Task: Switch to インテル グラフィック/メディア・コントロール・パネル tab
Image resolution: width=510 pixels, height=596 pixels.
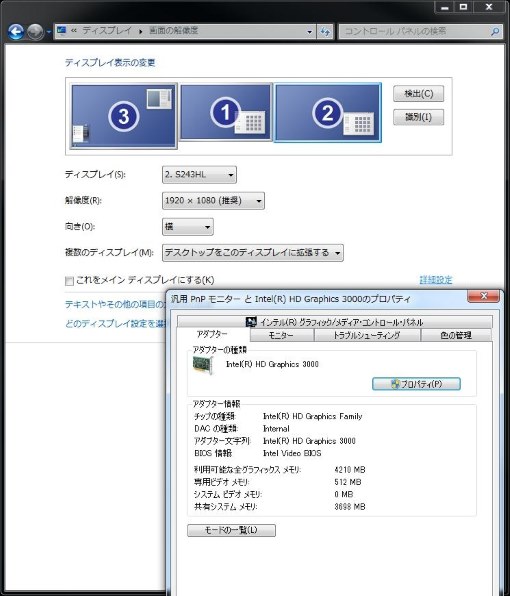Action: click(x=334, y=322)
